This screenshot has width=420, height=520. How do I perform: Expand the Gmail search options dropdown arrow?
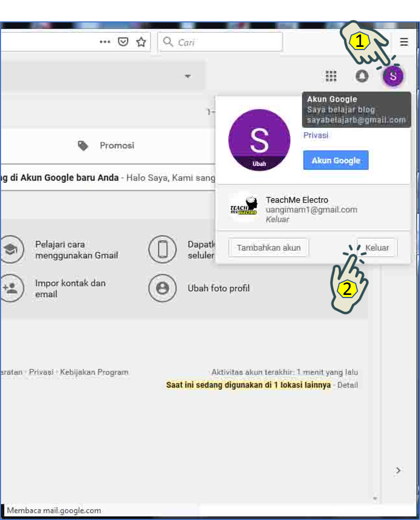tap(187, 76)
